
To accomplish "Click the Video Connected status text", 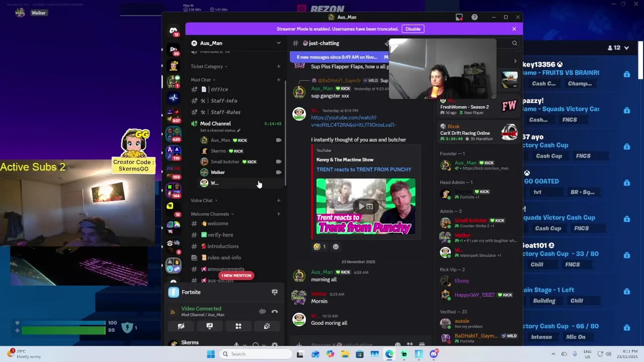I will [x=201, y=309].
